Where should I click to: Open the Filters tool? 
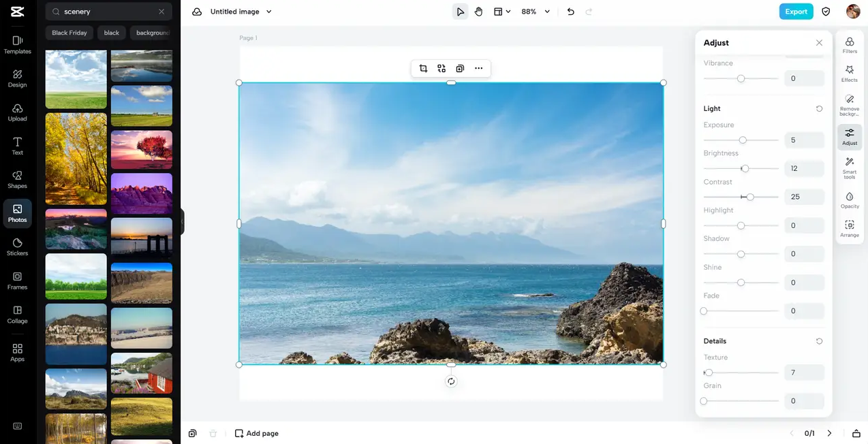pyautogui.click(x=850, y=45)
